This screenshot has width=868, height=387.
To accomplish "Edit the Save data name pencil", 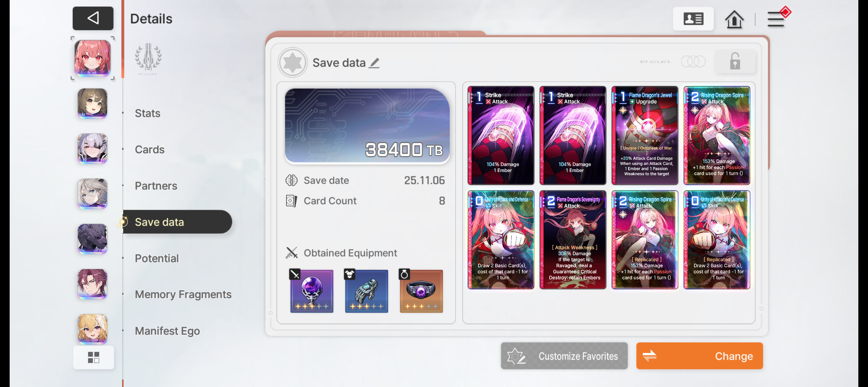I will (375, 63).
